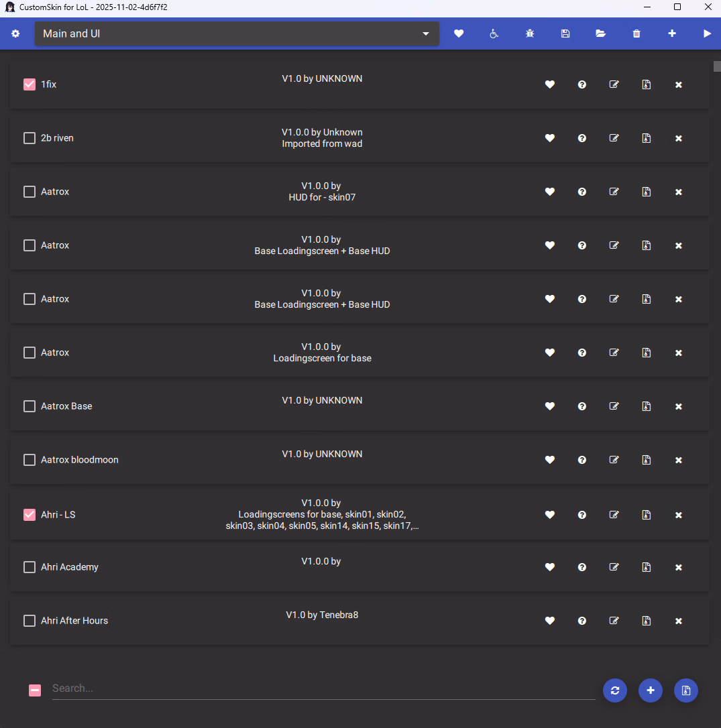Viewport: 721px width, 728px height.
Task: Click the bug icon in the toolbar
Action: (x=530, y=34)
